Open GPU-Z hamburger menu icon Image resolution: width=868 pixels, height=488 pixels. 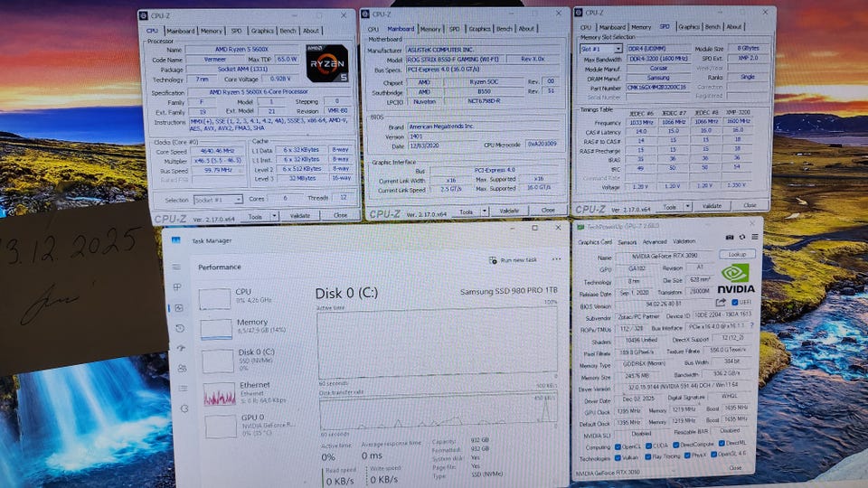click(754, 237)
